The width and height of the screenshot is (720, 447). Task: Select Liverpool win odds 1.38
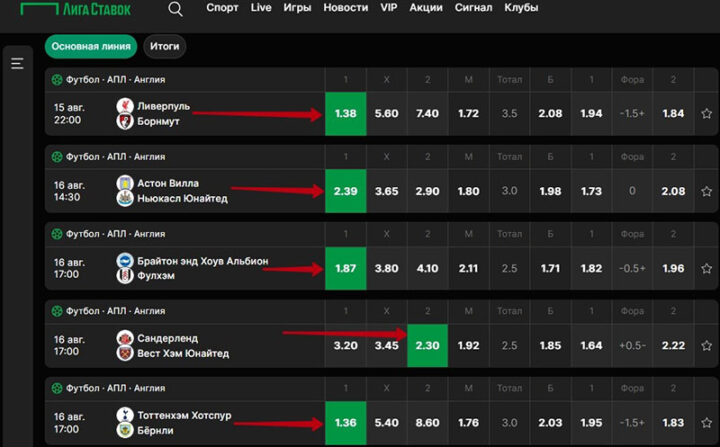click(345, 114)
